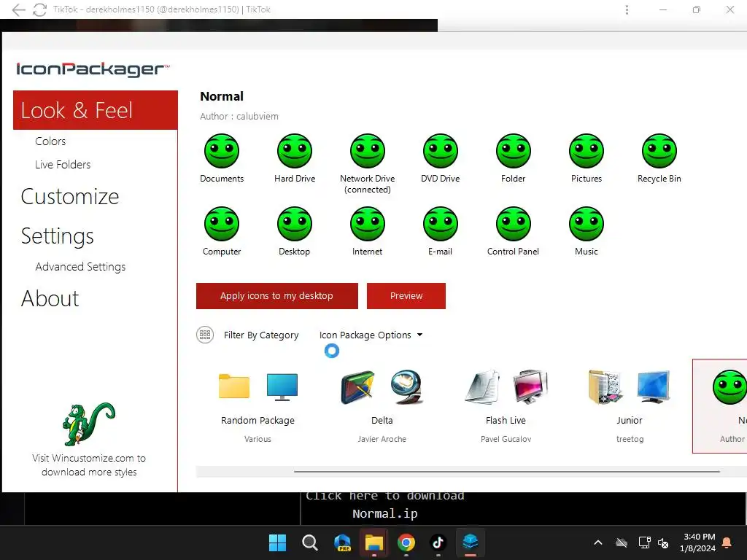Image resolution: width=747 pixels, height=560 pixels.
Task: Click the 'Normal' package title
Action: click(222, 96)
